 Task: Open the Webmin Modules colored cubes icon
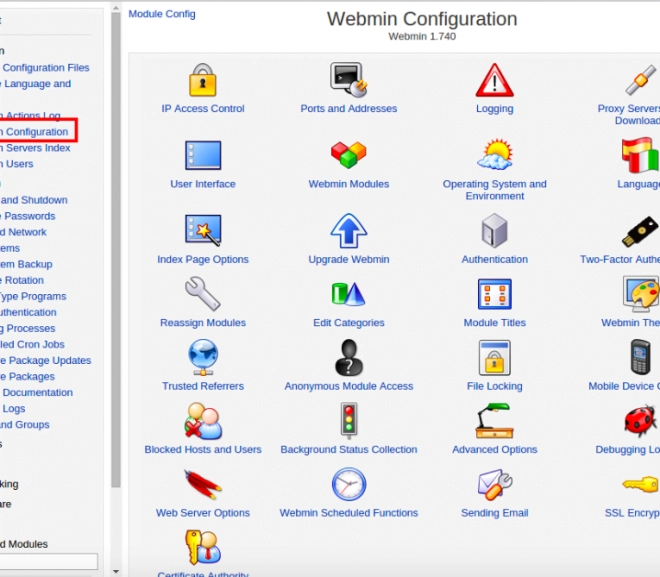[349, 155]
